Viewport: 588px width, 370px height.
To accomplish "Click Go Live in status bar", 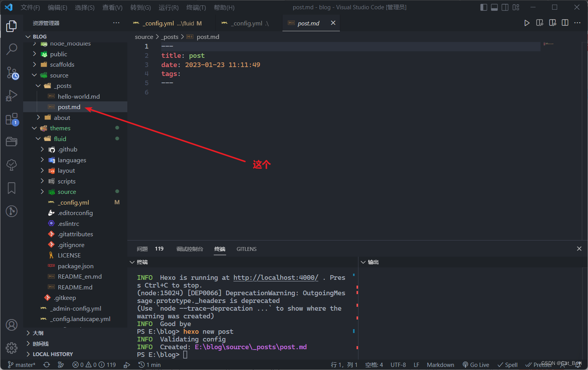I will pyautogui.click(x=476, y=365).
